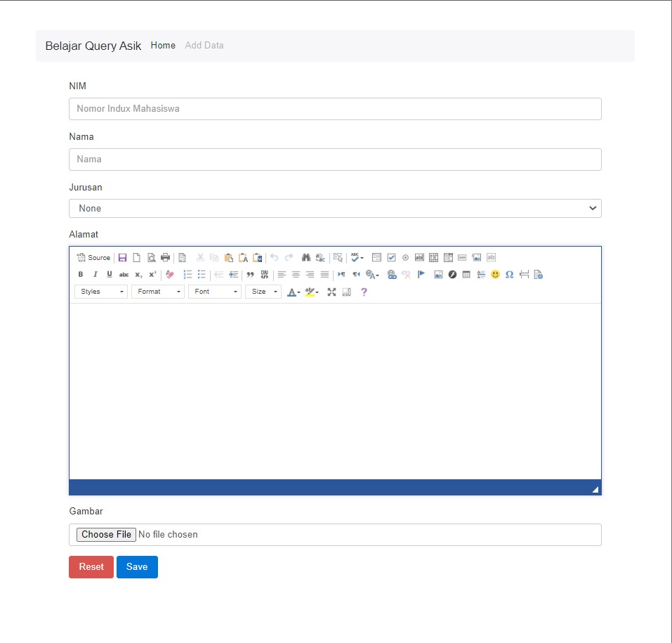
Task: Open the Find binoculars icon
Action: (305, 257)
